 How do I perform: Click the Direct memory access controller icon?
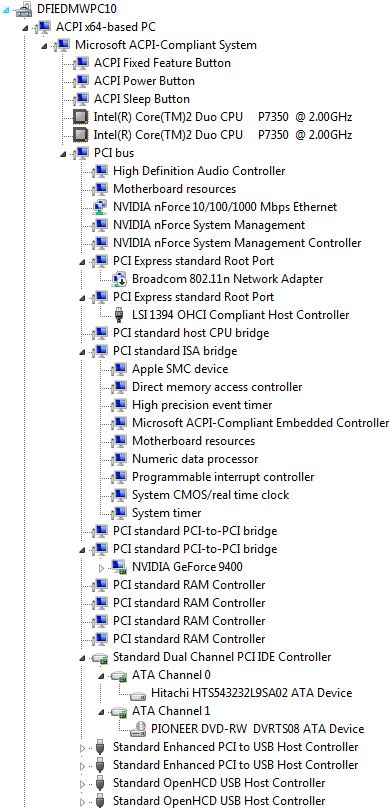coord(119,387)
